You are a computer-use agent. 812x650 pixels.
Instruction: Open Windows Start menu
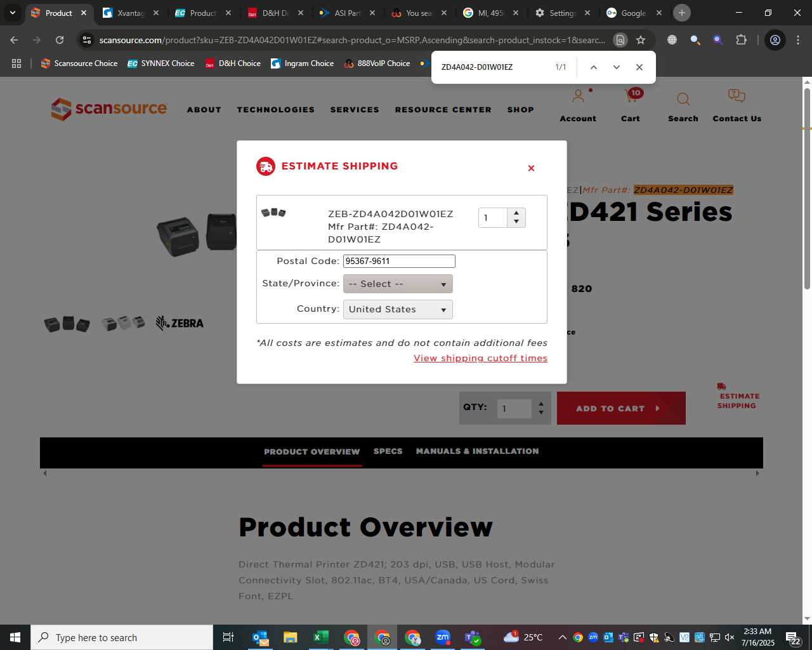pos(15,637)
